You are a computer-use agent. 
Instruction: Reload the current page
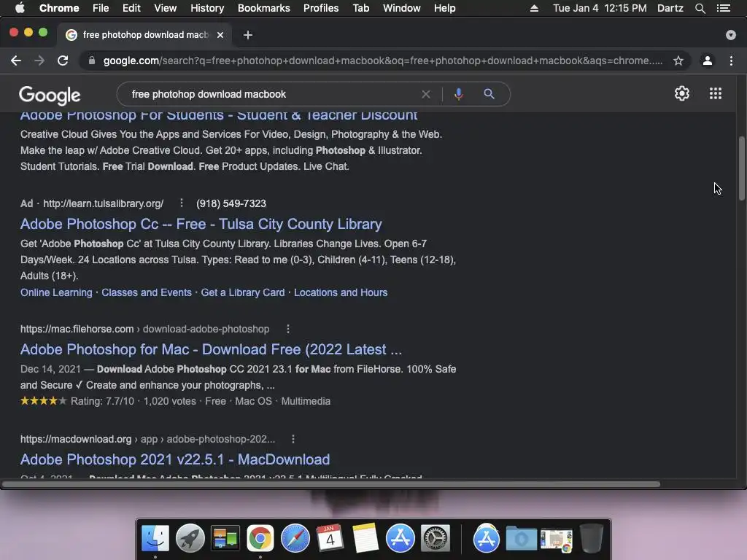tap(63, 61)
